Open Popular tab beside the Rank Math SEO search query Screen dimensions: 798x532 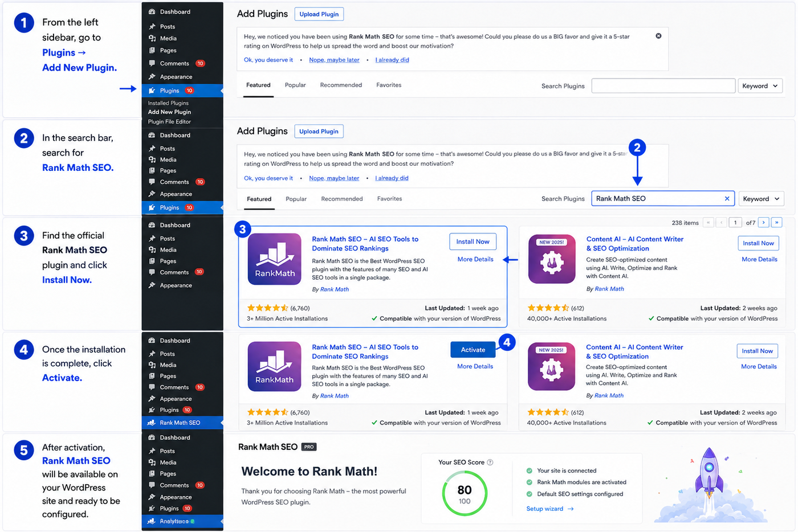(296, 199)
